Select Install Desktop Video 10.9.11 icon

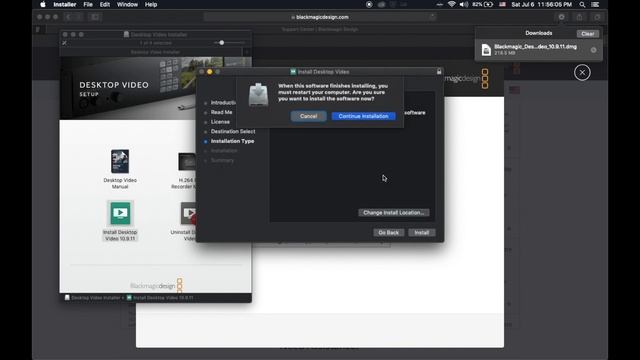(x=120, y=213)
